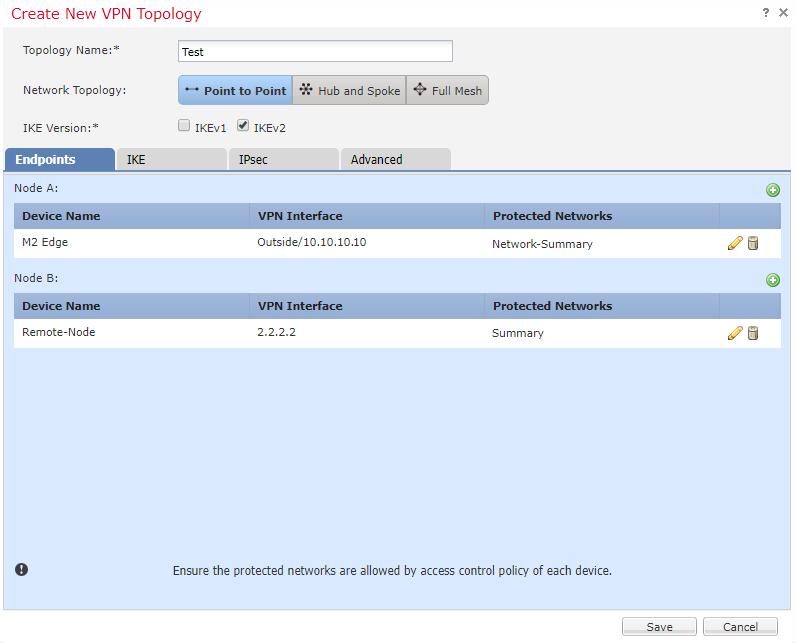Screen dimensions: 796x643
Task: Click the Save button
Action: click(x=659, y=627)
